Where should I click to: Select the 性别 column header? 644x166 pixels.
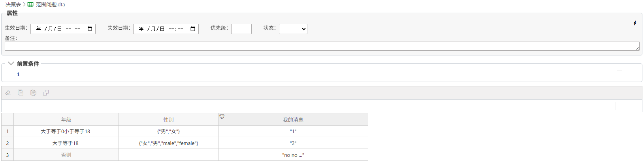(168, 120)
